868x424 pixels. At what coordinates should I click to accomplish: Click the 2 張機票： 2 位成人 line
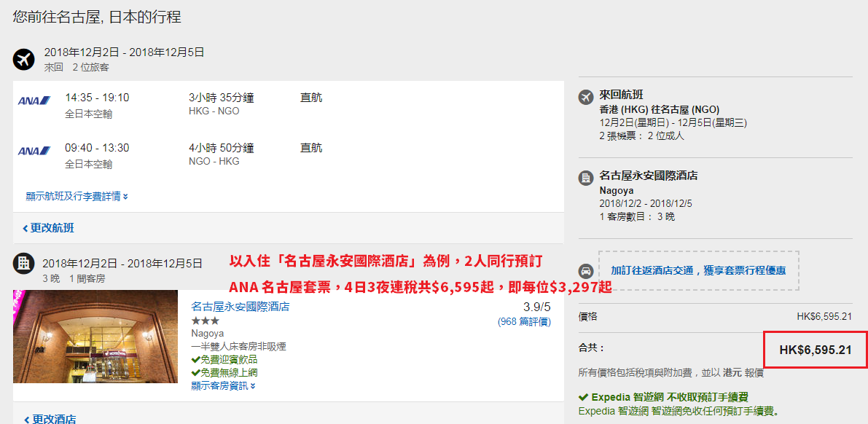(x=641, y=136)
